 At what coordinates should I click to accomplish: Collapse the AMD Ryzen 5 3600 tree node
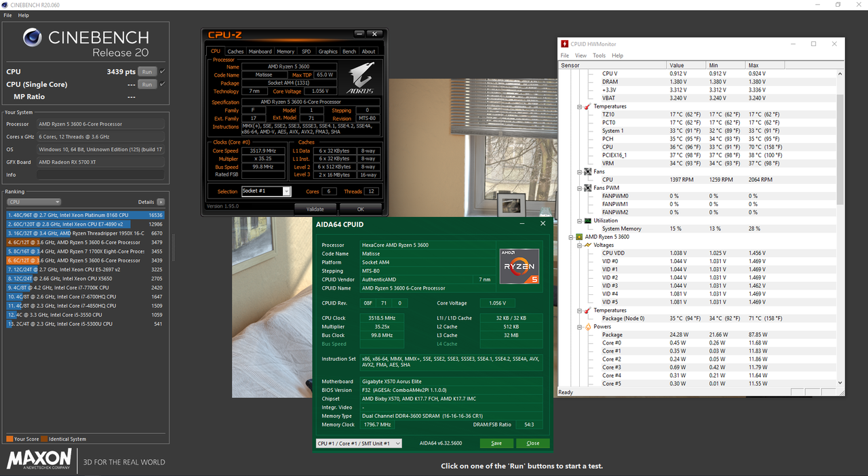click(572, 237)
